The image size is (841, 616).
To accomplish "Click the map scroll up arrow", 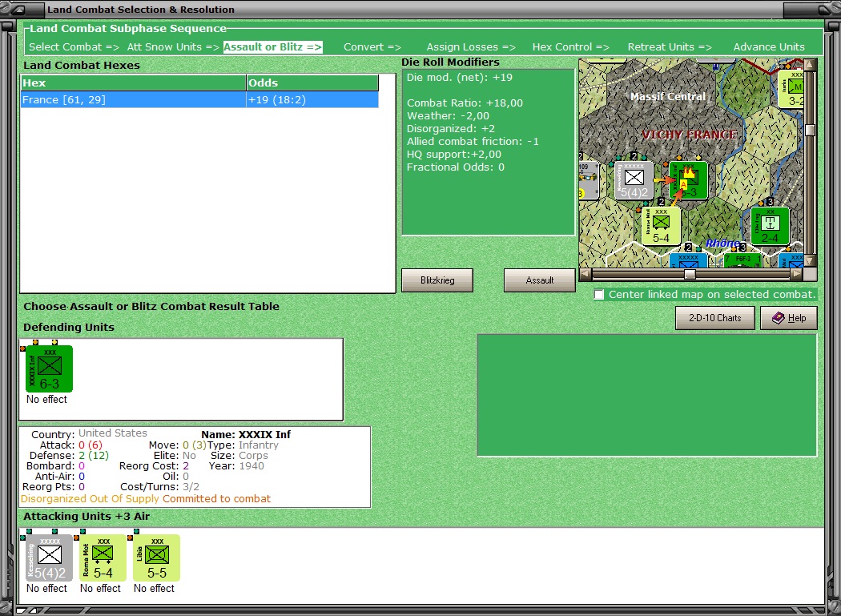I will point(810,65).
